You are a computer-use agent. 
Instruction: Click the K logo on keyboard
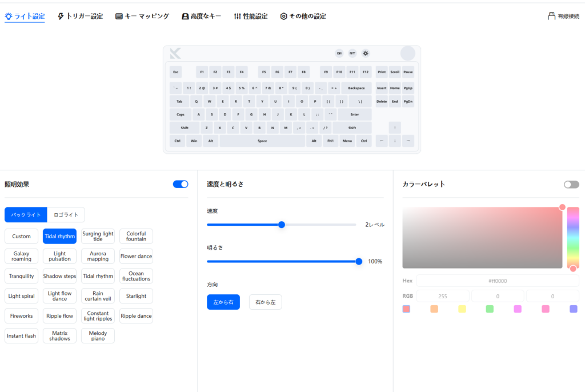click(x=175, y=54)
